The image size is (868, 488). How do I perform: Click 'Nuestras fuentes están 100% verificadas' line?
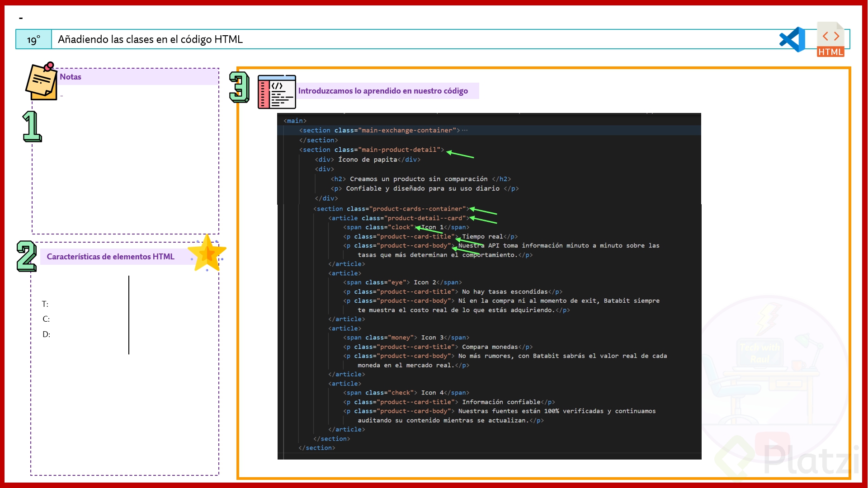coord(499,411)
